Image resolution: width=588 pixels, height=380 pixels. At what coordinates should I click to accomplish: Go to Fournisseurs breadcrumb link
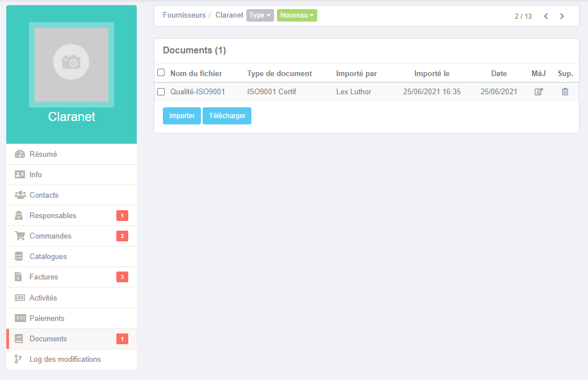[184, 15]
